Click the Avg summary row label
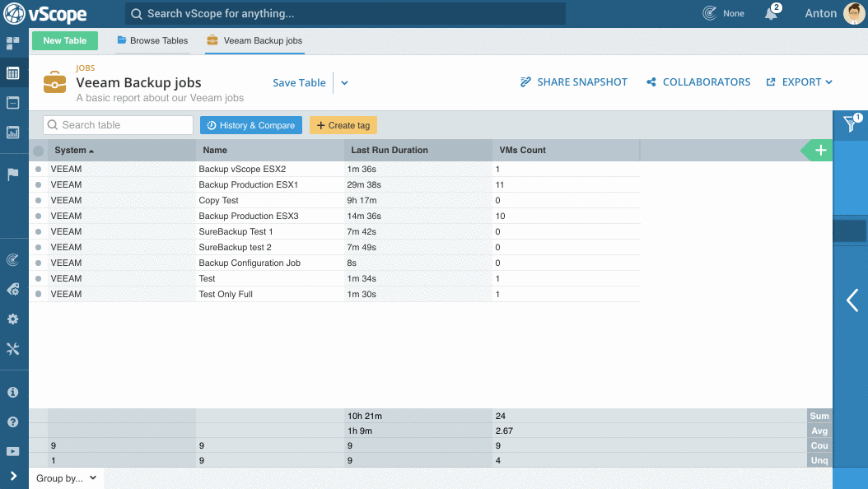The image size is (868, 489). [819, 431]
